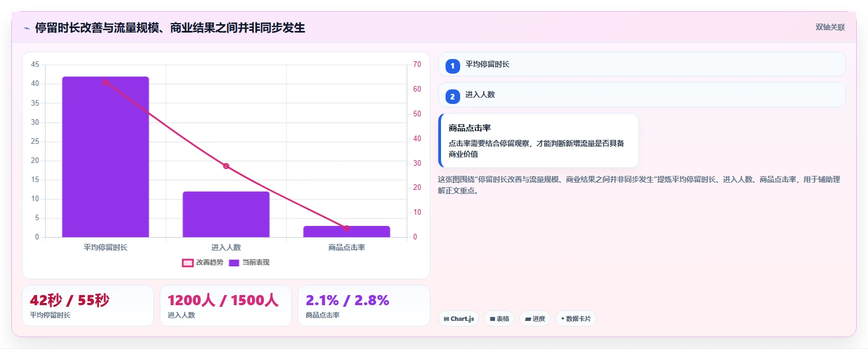Expand item 2 进入人数

641,94
